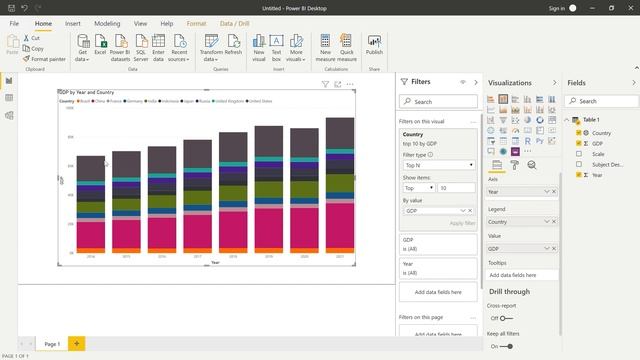Viewport: 640px width, 360px height.
Task: Switch to Data view in left sidebar
Action: [x=9, y=98]
